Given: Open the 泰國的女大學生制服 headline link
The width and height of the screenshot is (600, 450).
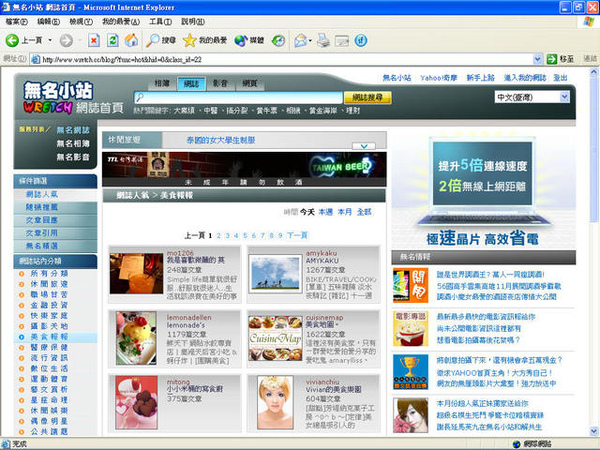Looking at the screenshot, I should tap(221, 140).
